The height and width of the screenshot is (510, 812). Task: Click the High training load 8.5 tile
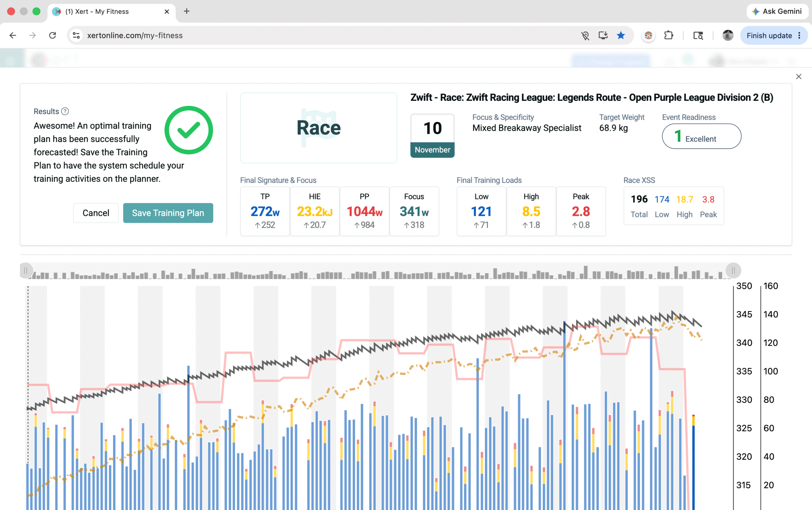[x=531, y=211]
